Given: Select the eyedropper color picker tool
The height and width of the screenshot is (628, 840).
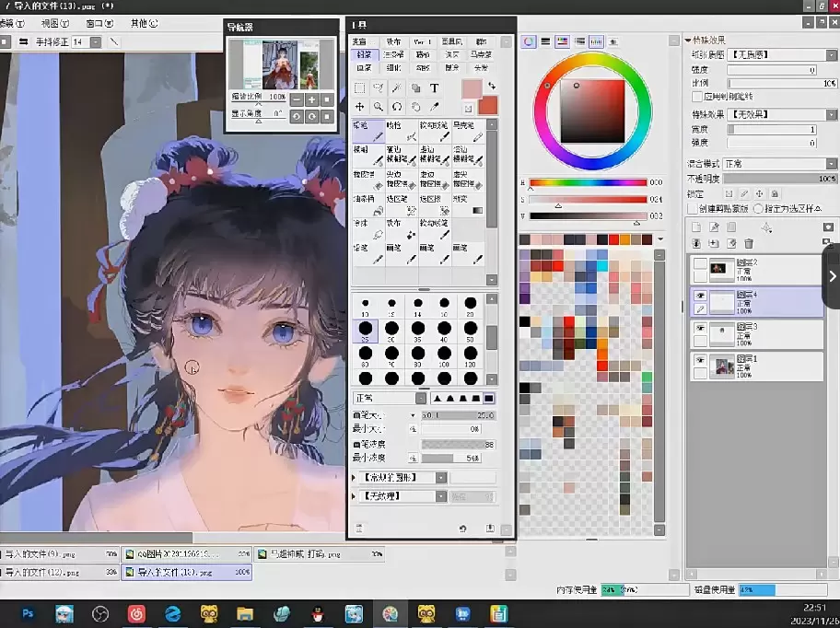Looking at the screenshot, I should click(x=435, y=107).
